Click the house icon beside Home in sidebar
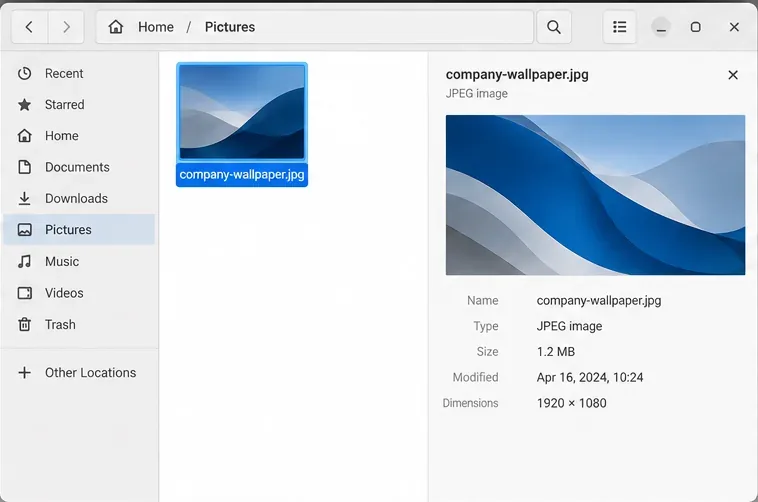This screenshot has height=502, width=758. click(25, 136)
